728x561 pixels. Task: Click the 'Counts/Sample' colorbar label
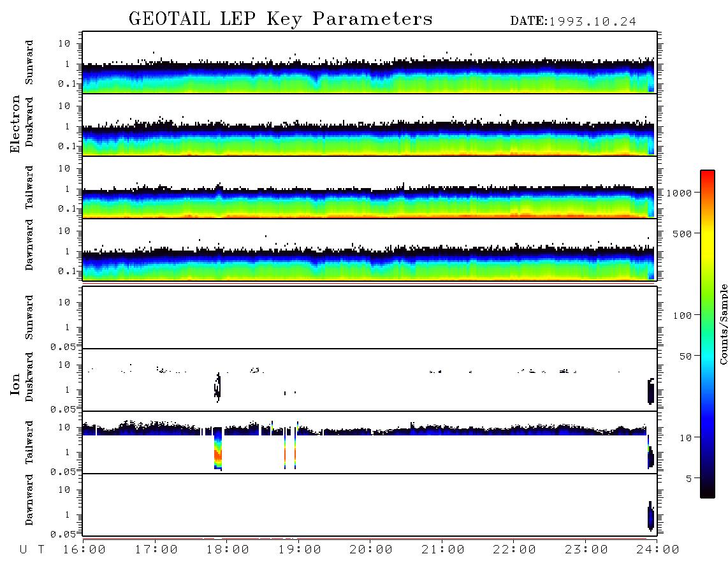pos(724,324)
